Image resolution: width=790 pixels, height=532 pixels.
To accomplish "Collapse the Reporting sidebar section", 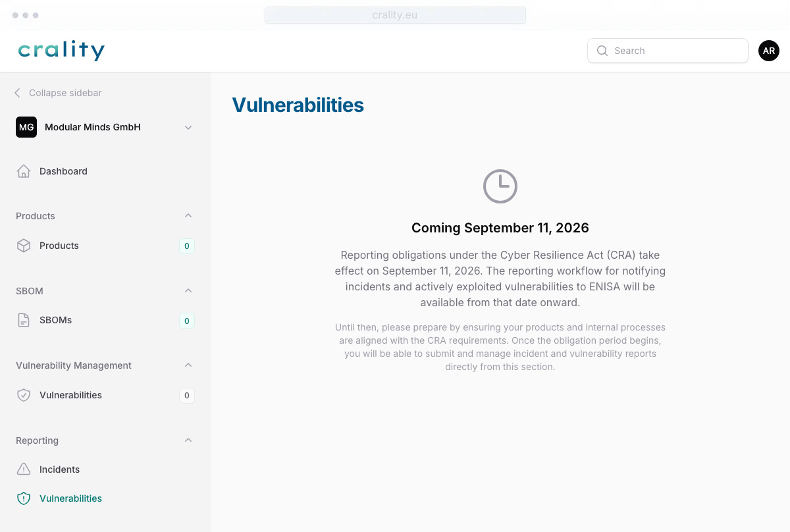I will [188, 440].
